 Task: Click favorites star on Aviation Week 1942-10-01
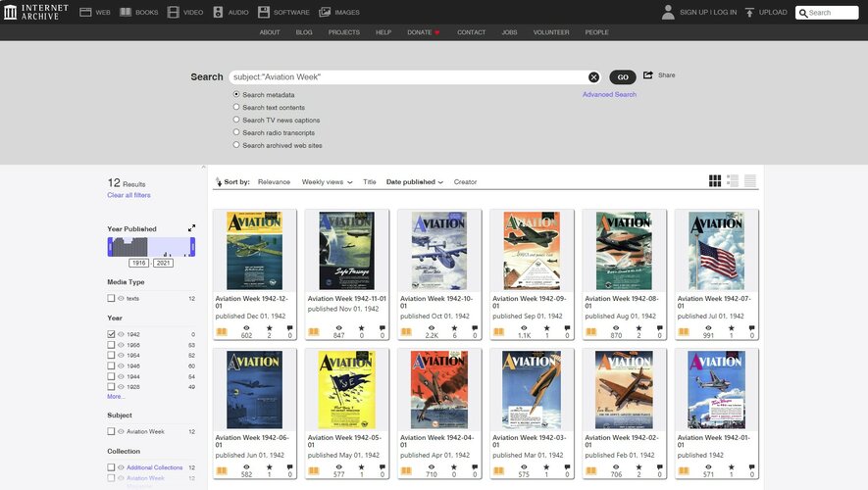(454, 328)
